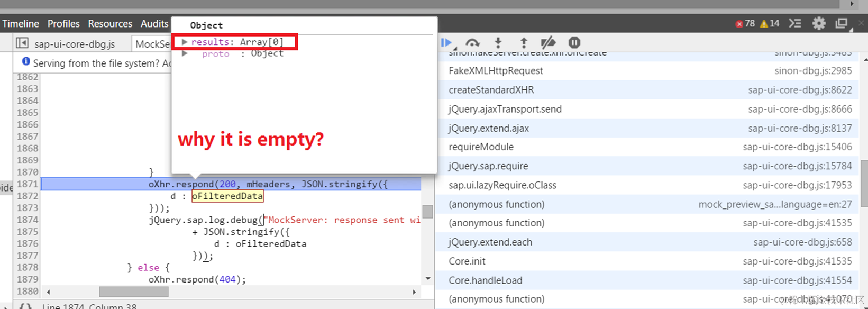This screenshot has width=868, height=309.
Task: Click line number 1879 in gutter
Action: click(x=28, y=279)
